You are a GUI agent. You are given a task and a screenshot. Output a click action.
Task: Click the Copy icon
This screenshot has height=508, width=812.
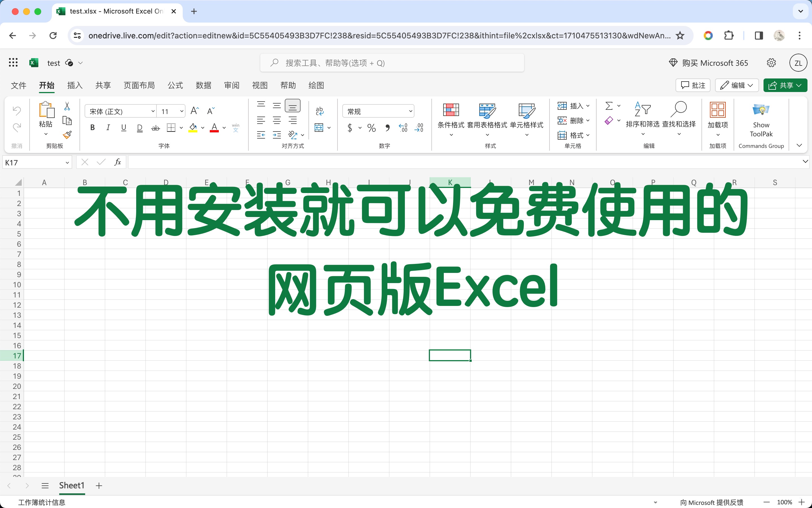[x=67, y=121]
